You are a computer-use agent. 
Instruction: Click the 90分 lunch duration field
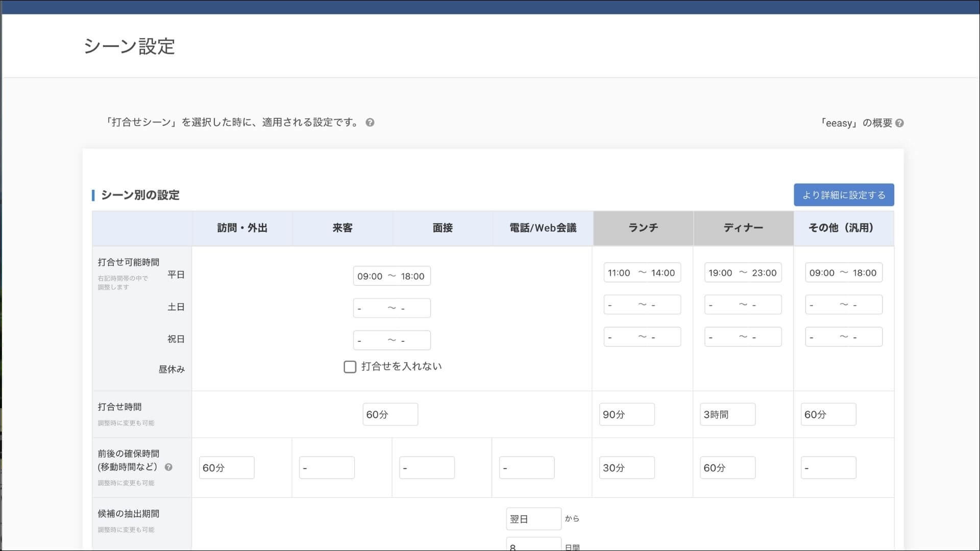(x=627, y=414)
